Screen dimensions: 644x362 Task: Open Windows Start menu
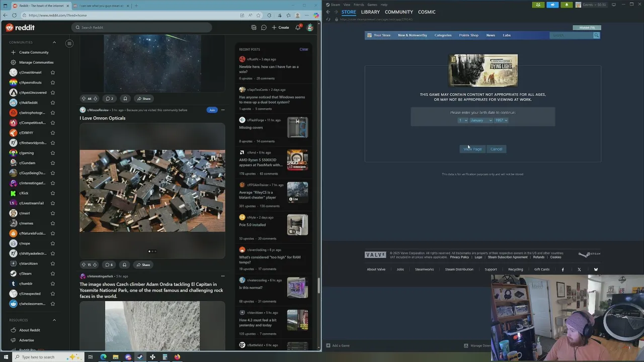5,357
